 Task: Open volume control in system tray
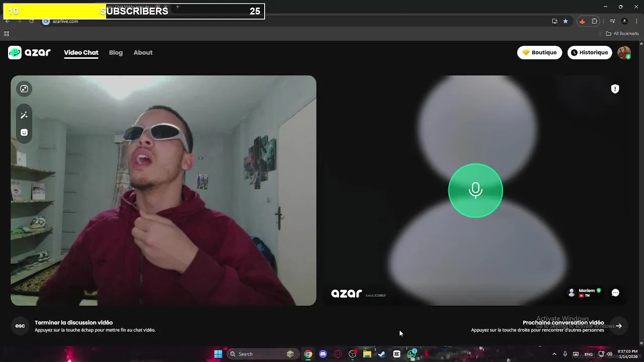click(609, 354)
